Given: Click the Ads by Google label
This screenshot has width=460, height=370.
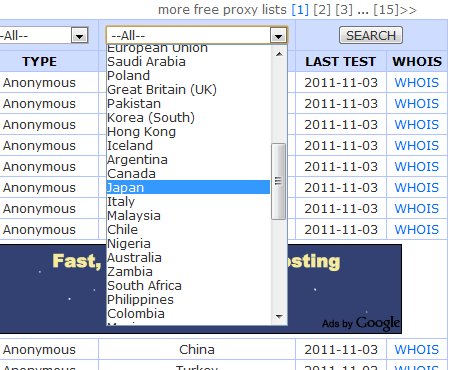Looking at the screenshot, I should 361,323.
